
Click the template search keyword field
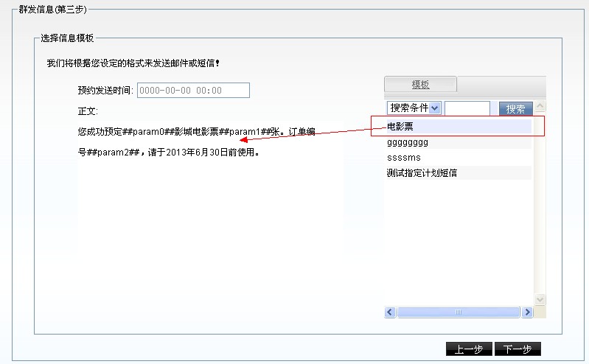(x=467, y=108)
